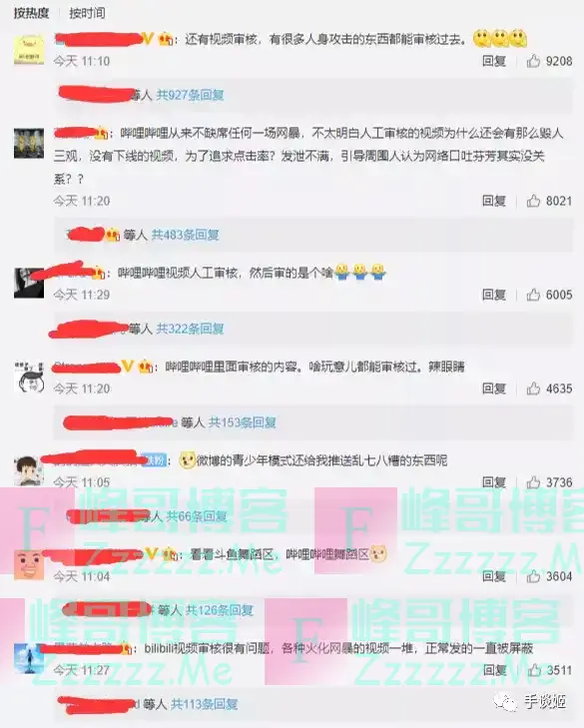Open the 共153条回复 replies link
The image size is (584, 728).
242,422
